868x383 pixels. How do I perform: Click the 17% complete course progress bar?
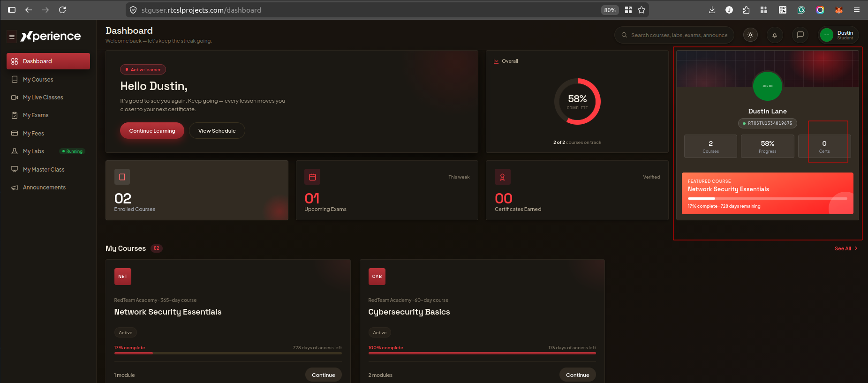pyautogui.click(x=228, y=353)
